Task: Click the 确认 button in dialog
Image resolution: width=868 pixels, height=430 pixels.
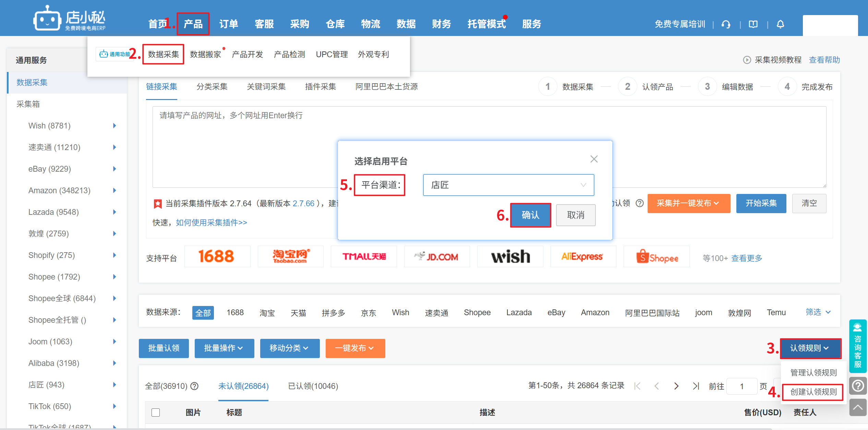Action: click(530, 215)
